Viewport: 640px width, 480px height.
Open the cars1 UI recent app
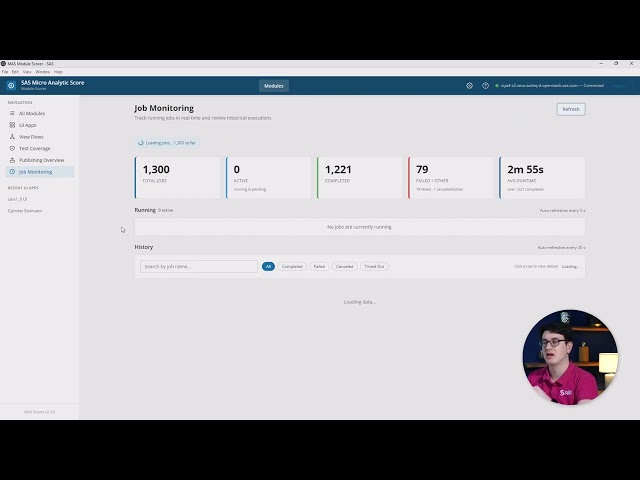[x=18, y=199]
